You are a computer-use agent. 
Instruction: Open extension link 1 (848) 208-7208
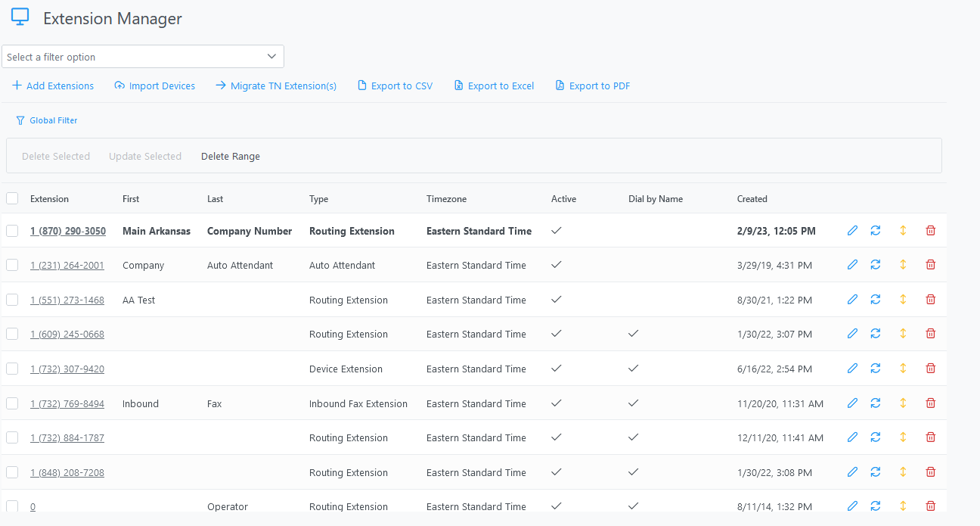coord(67,472)
